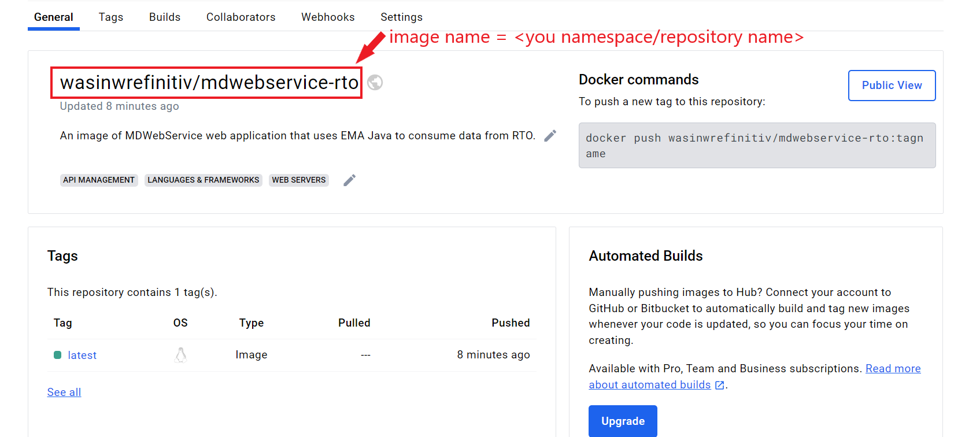Open the Webhooks tab
The height and width of the screenshot is (437, 980).
click(x=328, y=17)
